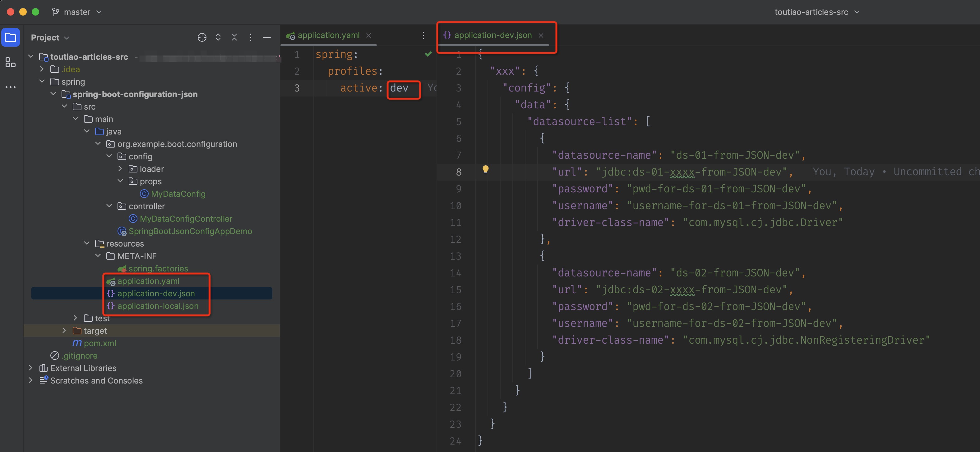Switch to the application.yaml tab

tap(329, 35)
